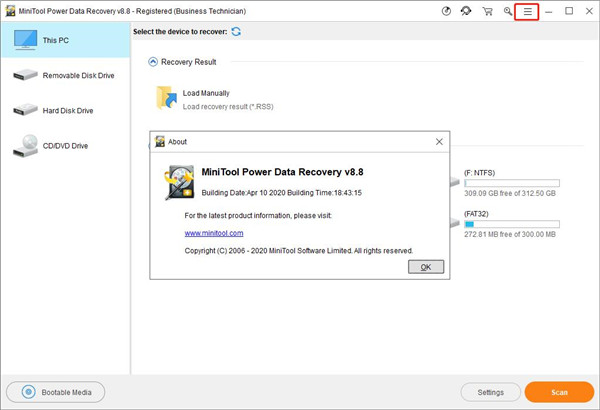Image resolution: width=600 pixels, height=410 pixels.
Task: Click the F: drive usage bar
Action: pyautogui.click(x=512, y=183)
